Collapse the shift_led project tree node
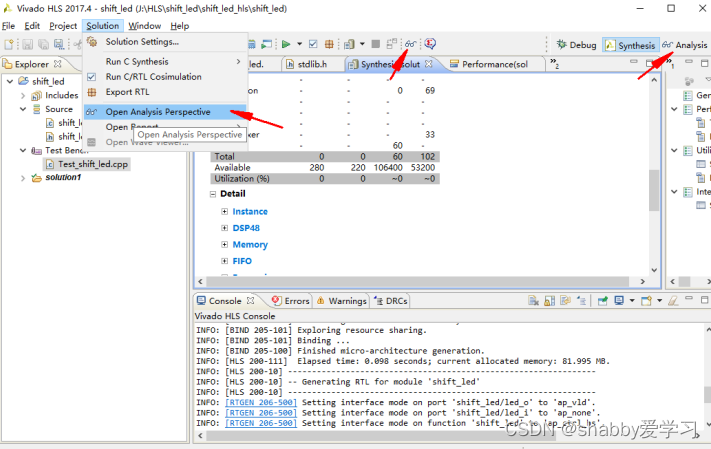 (x=10, y=81)
